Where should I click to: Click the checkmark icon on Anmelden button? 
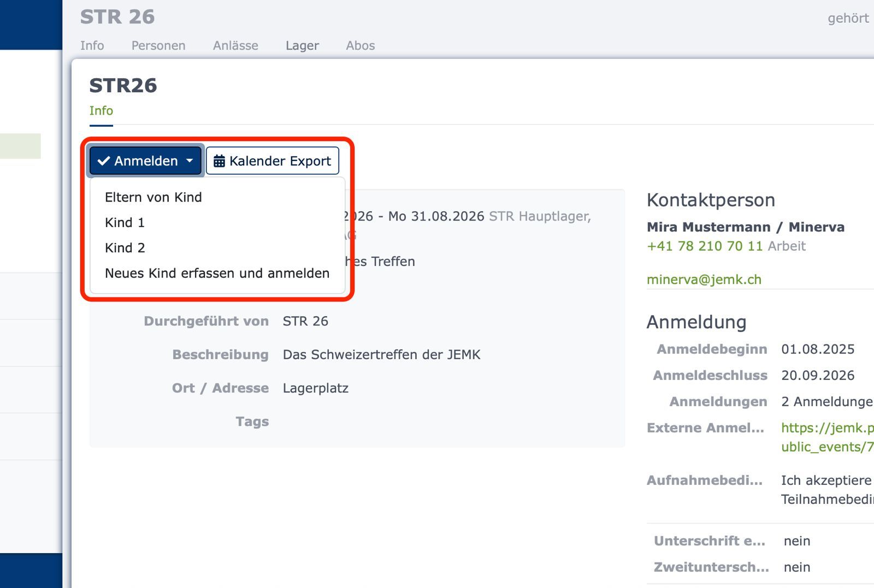tap(104, 161)
